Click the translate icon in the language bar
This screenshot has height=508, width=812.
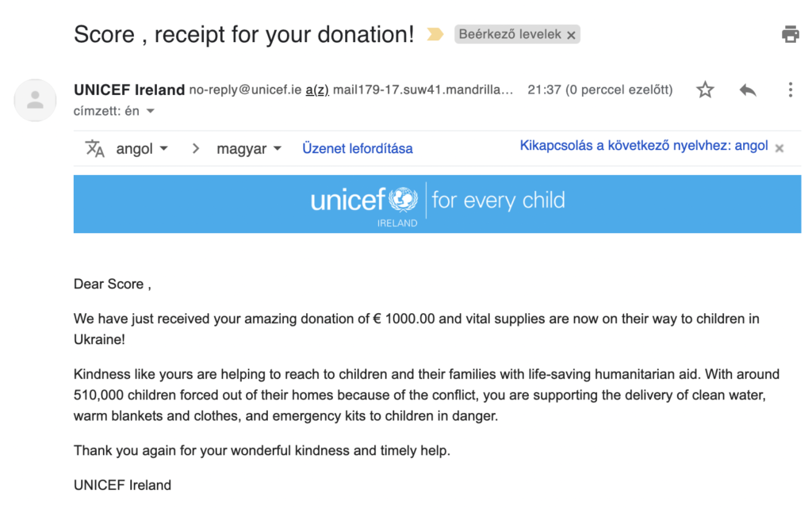[95, 148]
